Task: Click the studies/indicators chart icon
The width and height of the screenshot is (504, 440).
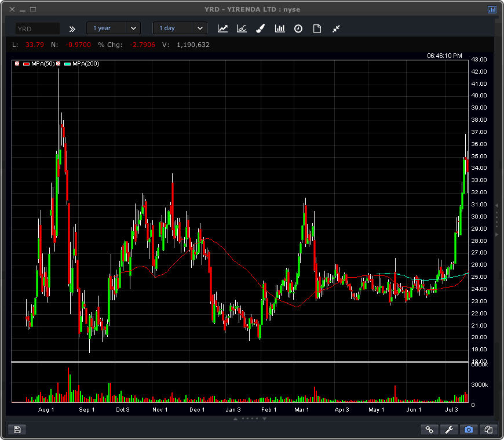Action: [x=242, y=28]
